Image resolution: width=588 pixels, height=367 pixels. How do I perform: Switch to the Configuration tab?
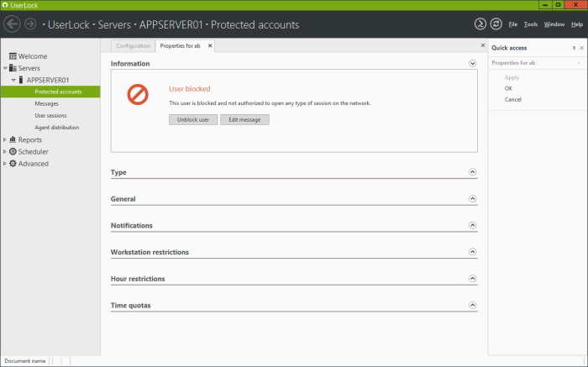point(133,45)
